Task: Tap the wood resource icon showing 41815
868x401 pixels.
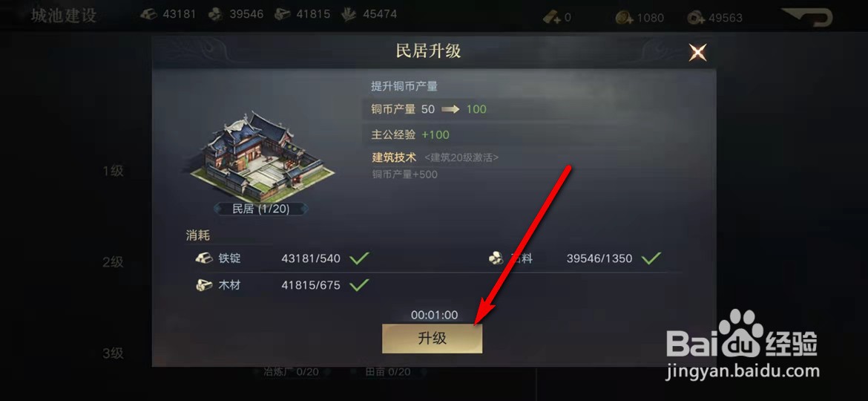Action: point(283,15)
